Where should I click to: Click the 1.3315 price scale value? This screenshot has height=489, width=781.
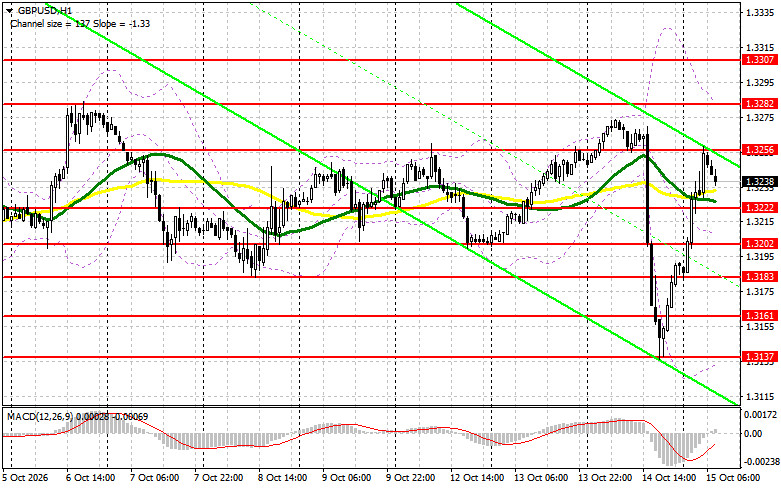(760, 48)
